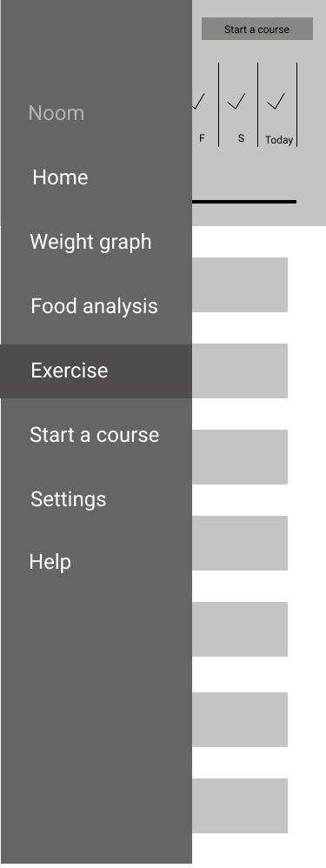
Task: Open the bottom-most gray card
Action: 240,805
